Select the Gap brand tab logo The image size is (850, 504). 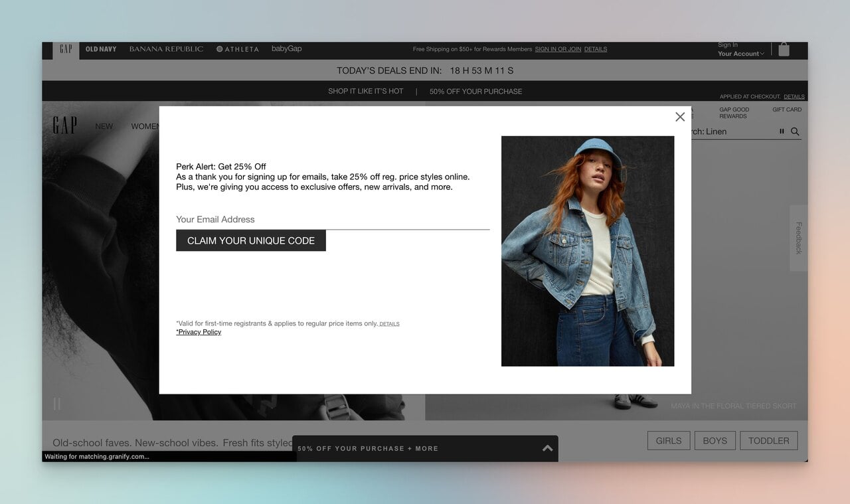tap(66, 49)
